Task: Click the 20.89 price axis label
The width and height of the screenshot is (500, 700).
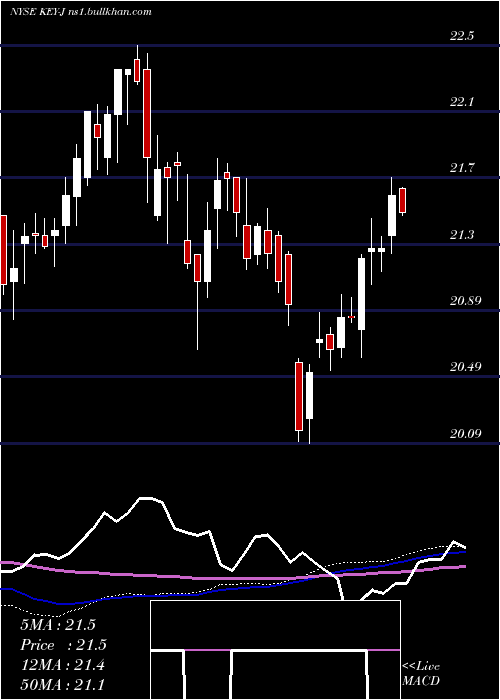Action: [466, 301]
